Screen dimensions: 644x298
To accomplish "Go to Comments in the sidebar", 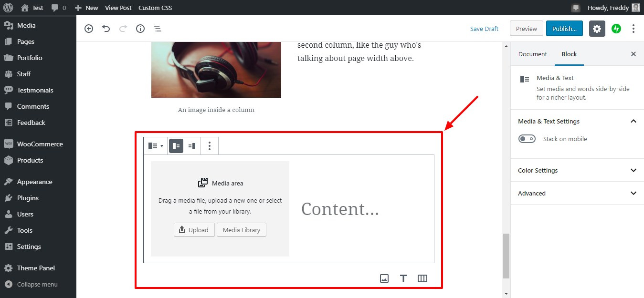I will pyautogui.click(x=38, y=106).
